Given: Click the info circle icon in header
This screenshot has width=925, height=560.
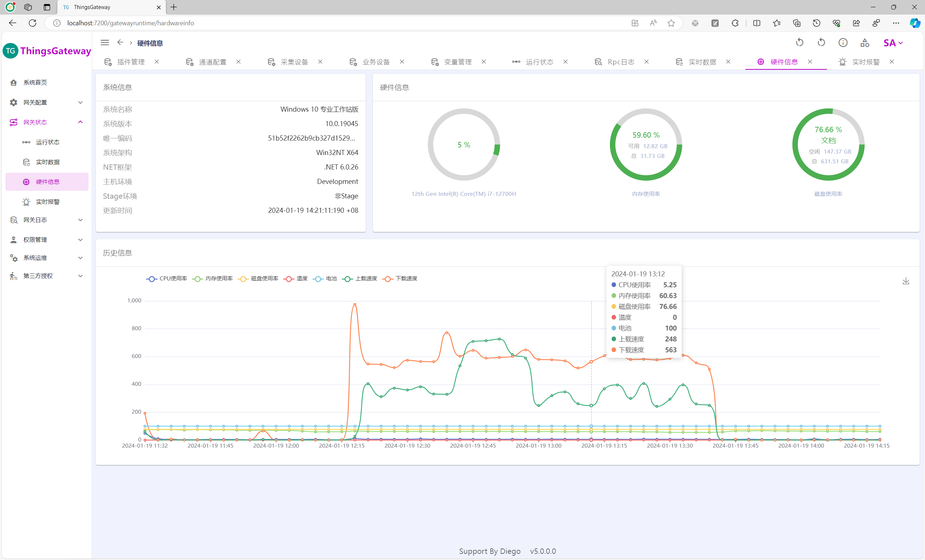Looking at the screenshot, I should pos(843,43).
